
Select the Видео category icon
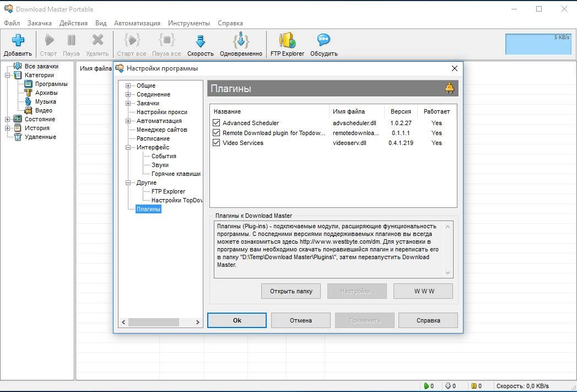(28, 110)
